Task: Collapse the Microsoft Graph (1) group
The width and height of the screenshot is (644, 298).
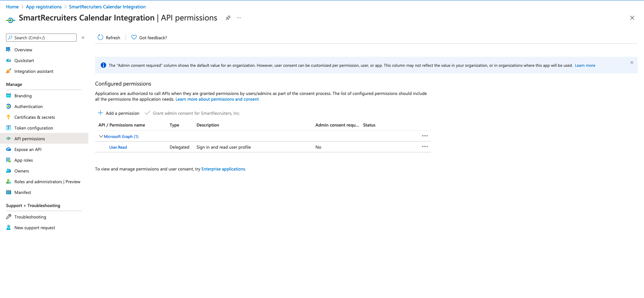Action: point(101,136)
